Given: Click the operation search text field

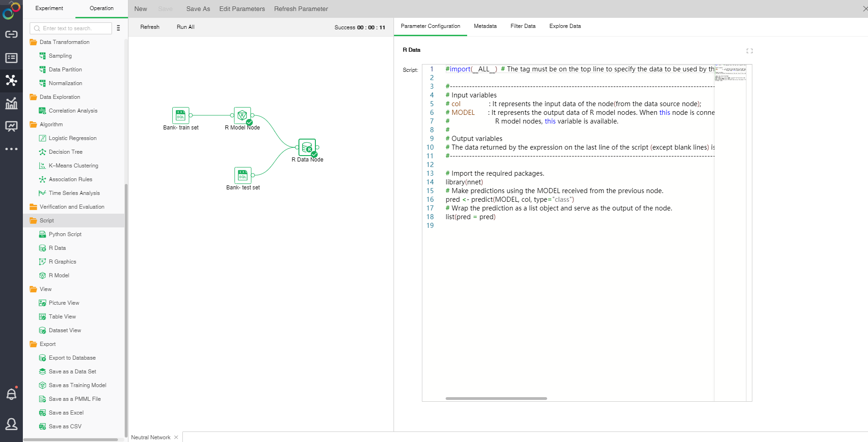Looking at the screenshot, I should click(71, 28).
